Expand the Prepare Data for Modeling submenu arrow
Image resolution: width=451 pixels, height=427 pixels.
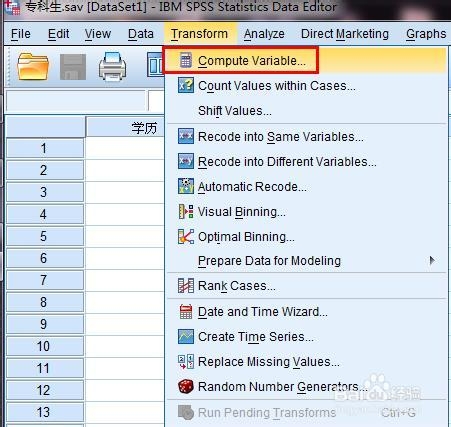point(432,261)
